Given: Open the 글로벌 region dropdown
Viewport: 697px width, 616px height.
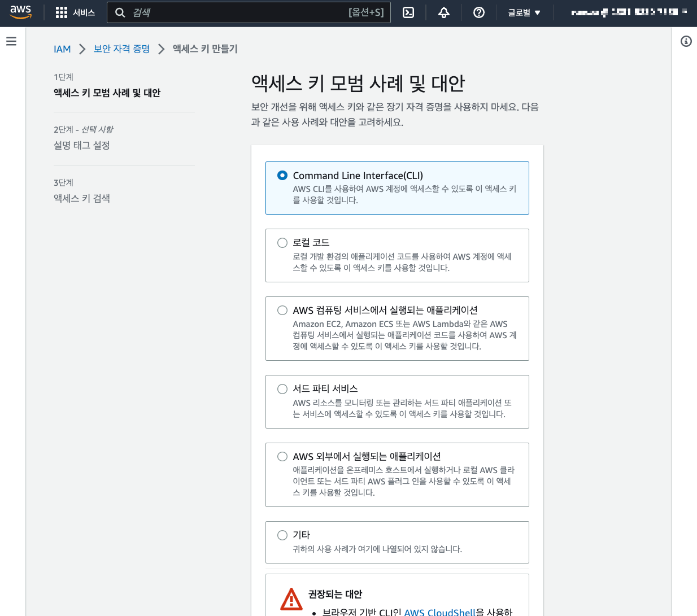Looking at the screenshot, I should (524, 12).
